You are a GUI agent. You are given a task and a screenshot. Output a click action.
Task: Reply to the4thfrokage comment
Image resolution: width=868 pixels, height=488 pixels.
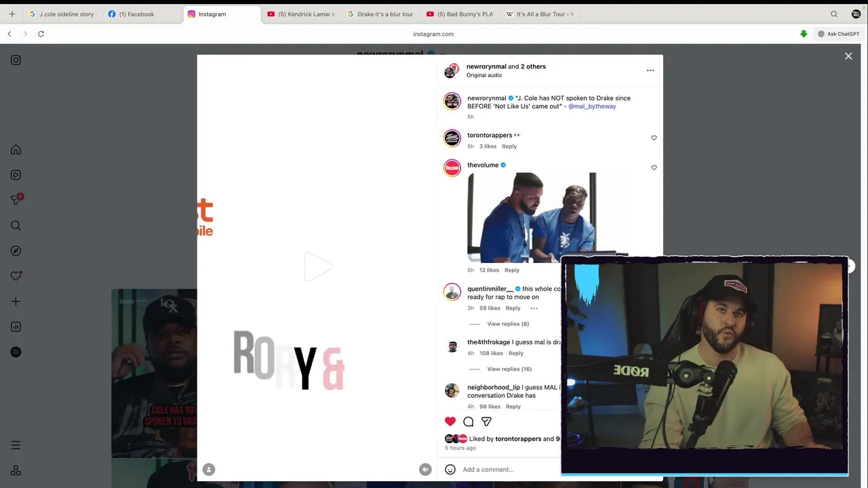[x=516, y=353]
